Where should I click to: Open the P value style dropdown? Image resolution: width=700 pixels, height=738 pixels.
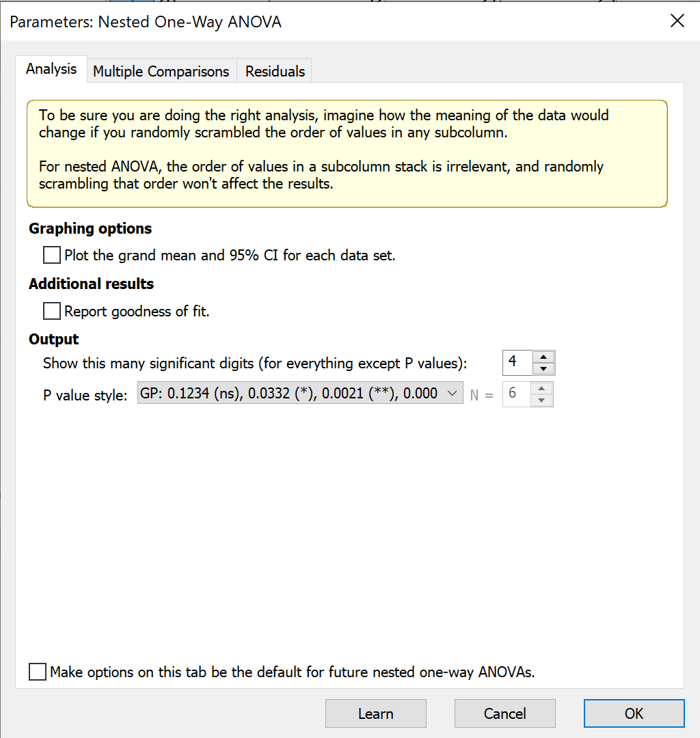click(x=300, y=394)
